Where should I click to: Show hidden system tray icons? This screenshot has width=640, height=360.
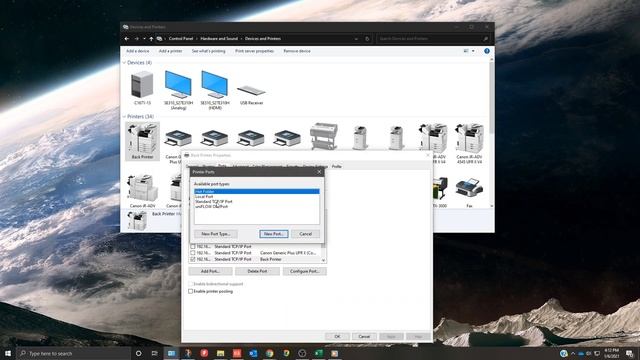pyautogui.click(x=573, y=353)
